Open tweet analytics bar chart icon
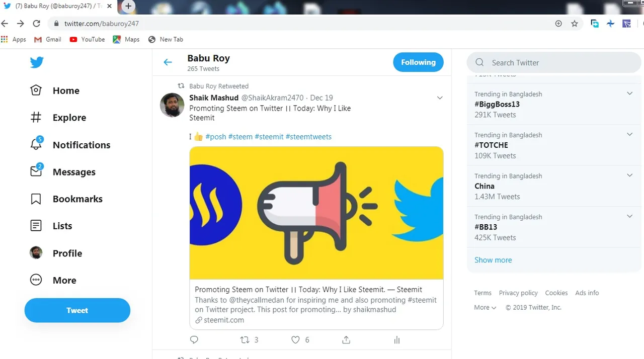 pos(397,340)
